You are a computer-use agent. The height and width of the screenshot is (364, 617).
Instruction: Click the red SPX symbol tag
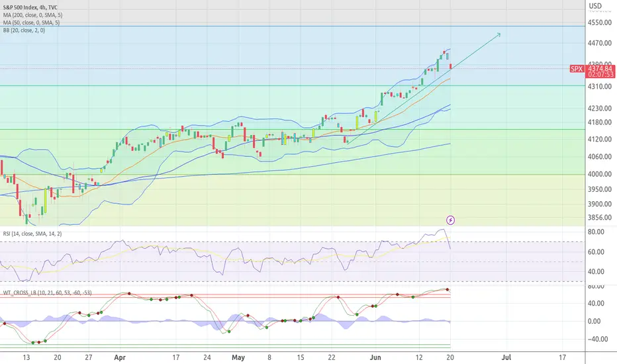577,69
